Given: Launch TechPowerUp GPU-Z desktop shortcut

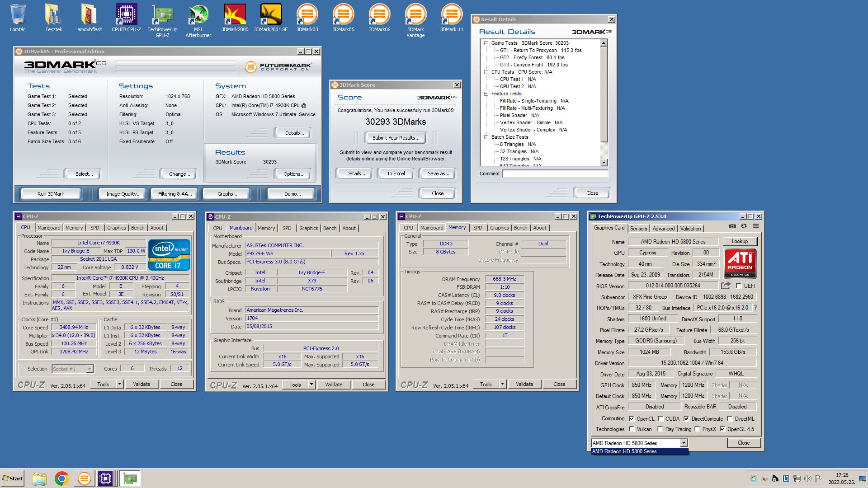Looking at the screenshot, I should pos(162,21).
